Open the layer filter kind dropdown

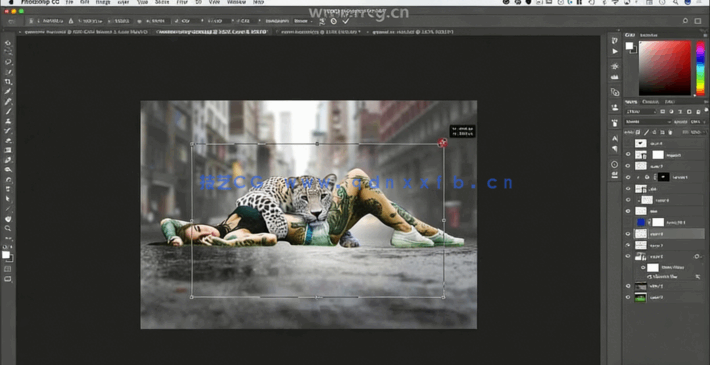tap(641, 111)
